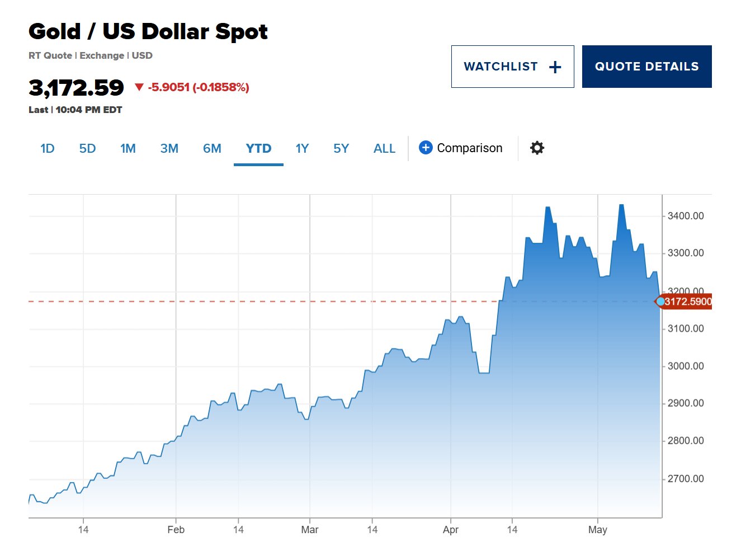This screenshot has height=560, width=741.
Task: Select the 5D time range
Action: click(x=87, y=149)
